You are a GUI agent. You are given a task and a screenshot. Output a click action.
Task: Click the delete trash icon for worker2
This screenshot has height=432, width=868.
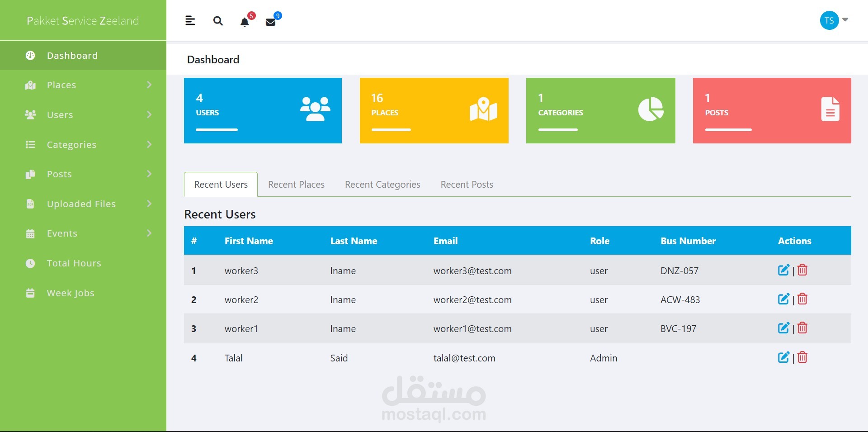click(x=802, y=299)
